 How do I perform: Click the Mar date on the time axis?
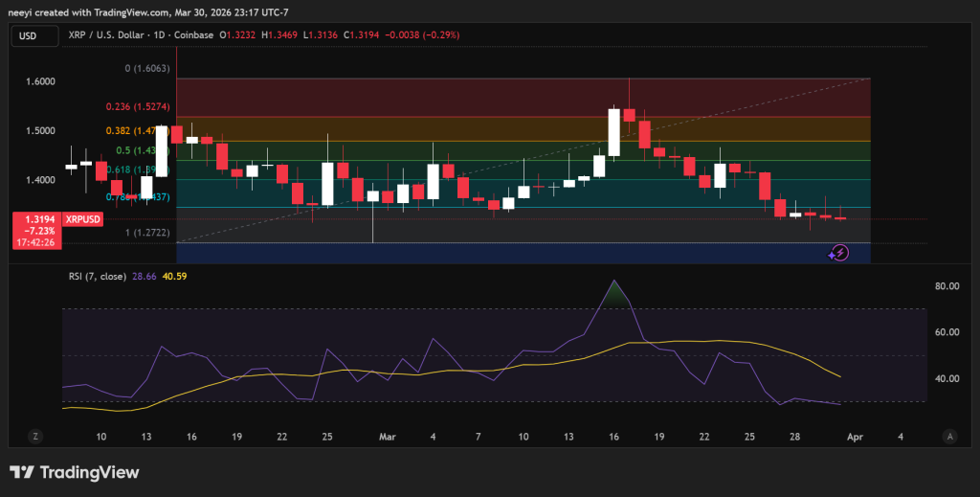coord(388,436)
